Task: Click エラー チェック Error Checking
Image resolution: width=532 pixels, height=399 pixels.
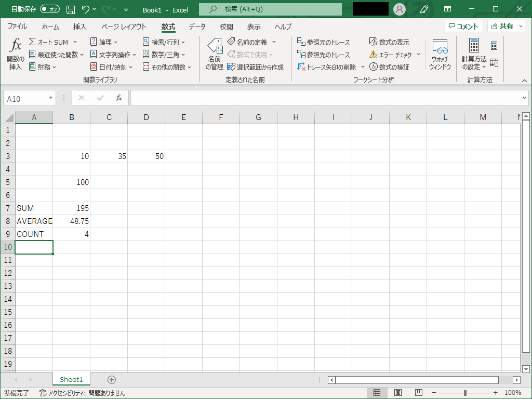Action: [x=391, y=54]
